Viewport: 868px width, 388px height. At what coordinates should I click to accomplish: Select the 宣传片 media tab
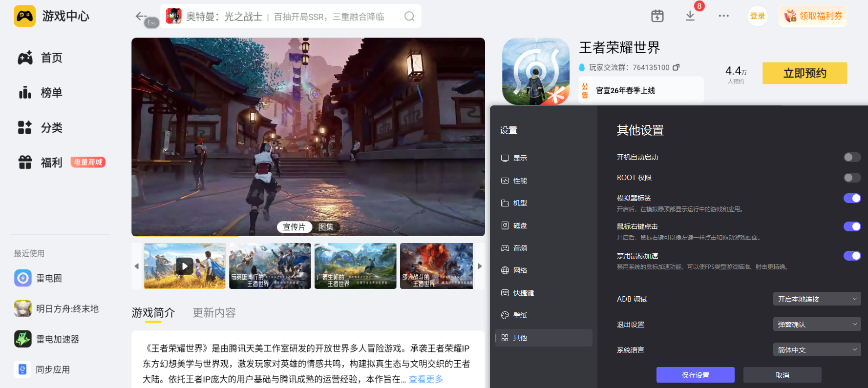pos(294,227)
